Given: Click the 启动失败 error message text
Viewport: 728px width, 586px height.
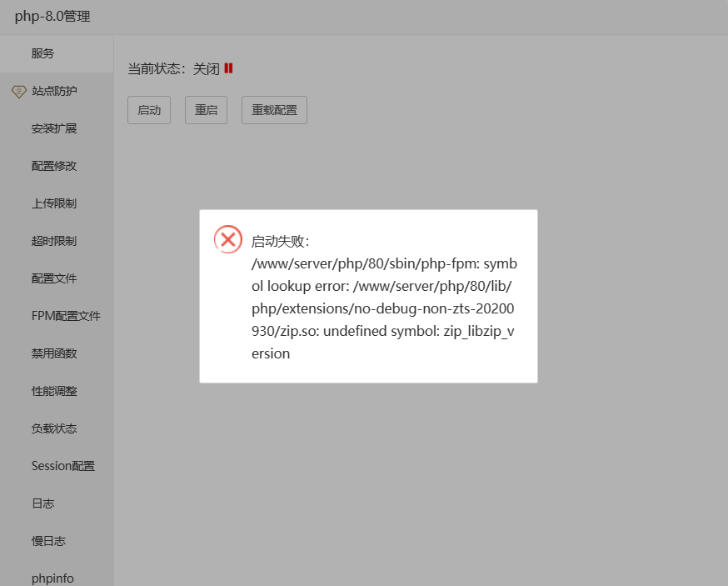Looking at the screenshot, I should pos(384,298).
